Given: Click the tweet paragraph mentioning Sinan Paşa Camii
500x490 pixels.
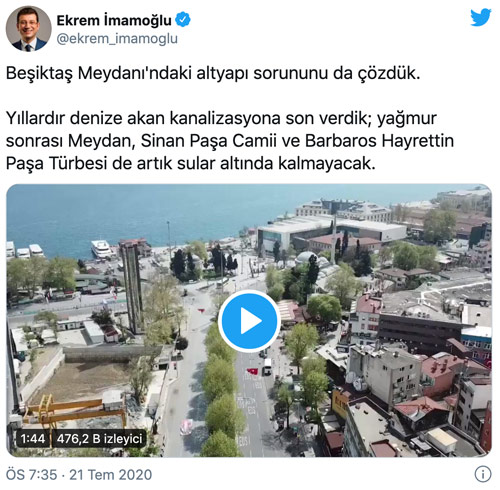Looking at the screenshot, I should (230, 141).
